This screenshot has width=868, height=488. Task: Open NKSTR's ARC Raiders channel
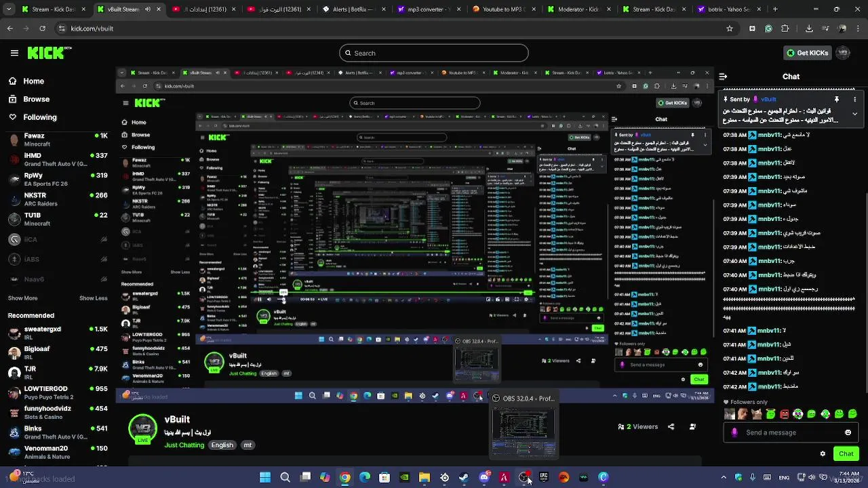tap(58, 199)
